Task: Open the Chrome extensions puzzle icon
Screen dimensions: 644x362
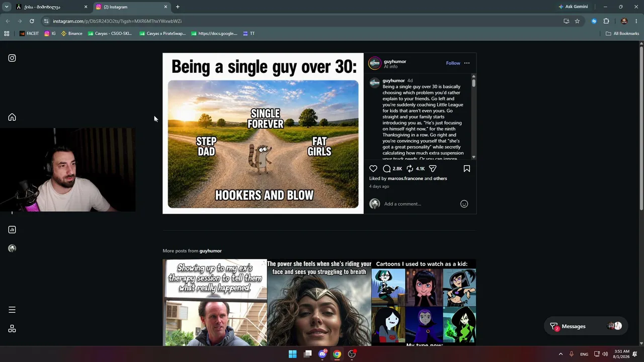Action: point(606,21)
